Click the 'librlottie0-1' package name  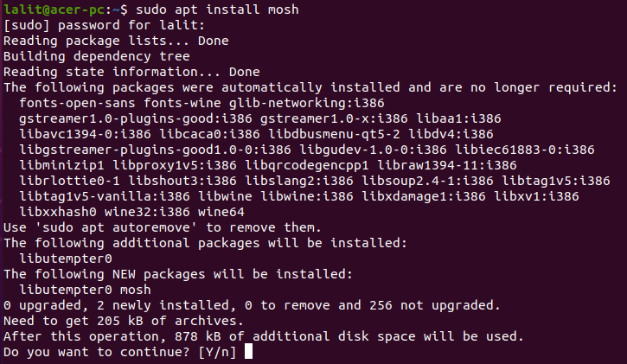(65, 181)
